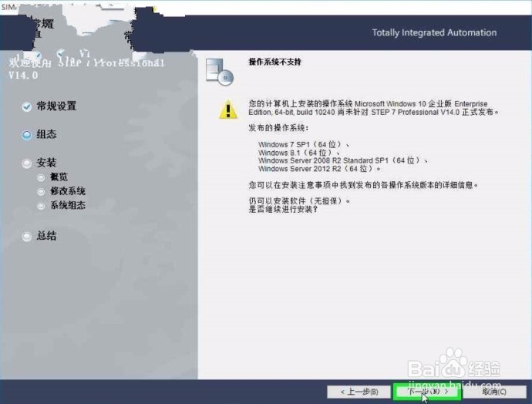The width and height of the screenshot is (532, 404).
Task: Click the installer computer and disc icon
Action: pos(220,72)
